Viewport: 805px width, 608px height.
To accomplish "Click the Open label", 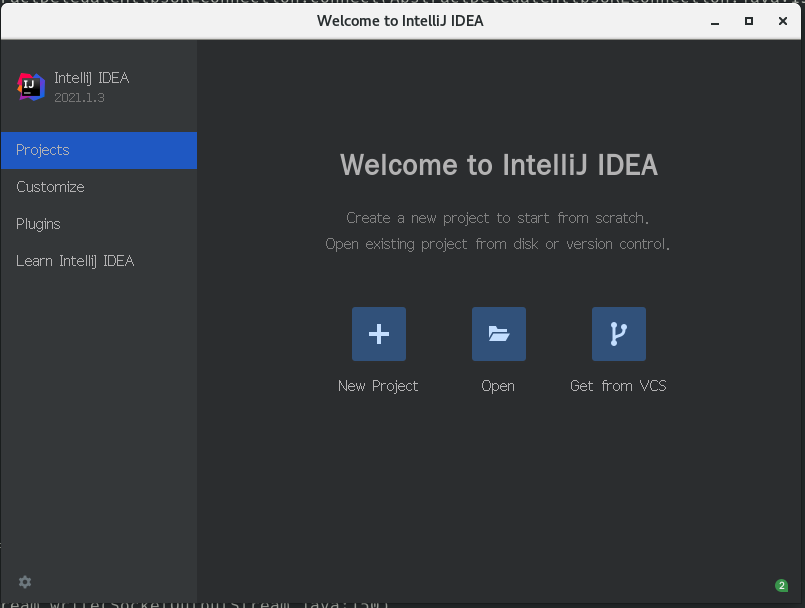I will pyautogui.click(x=498, y=386).
